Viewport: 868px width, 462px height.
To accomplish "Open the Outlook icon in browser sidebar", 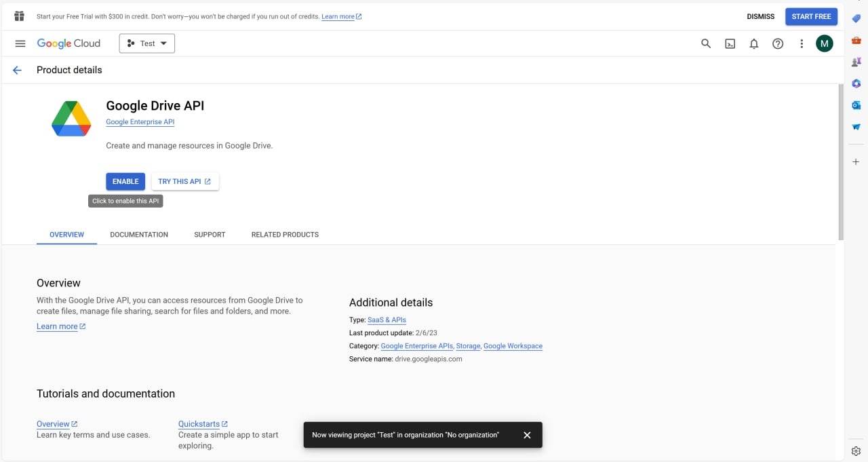I will [x=856, y=105].
